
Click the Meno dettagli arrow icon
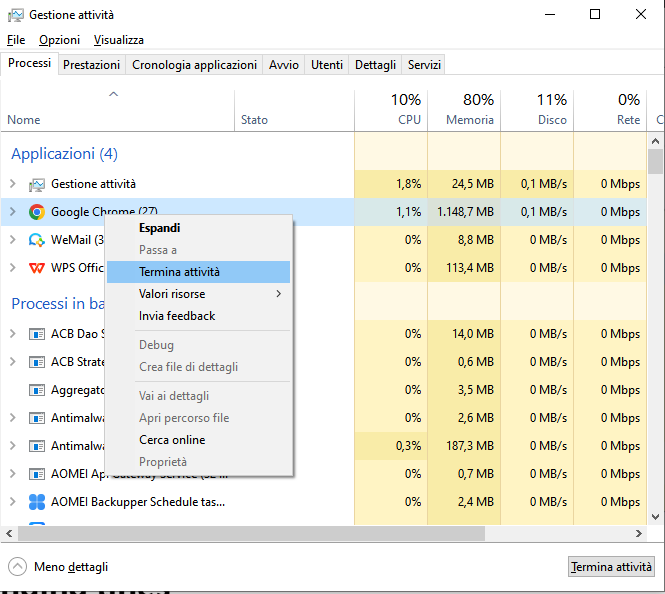point(17,567)
